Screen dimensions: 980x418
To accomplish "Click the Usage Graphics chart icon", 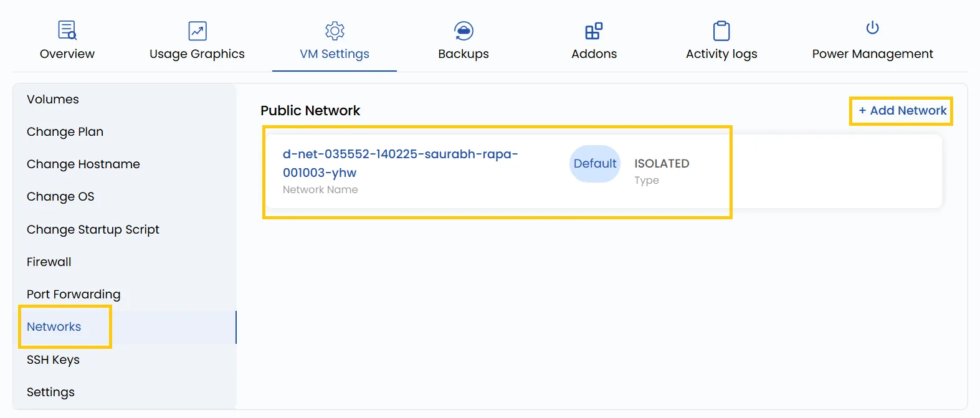I will pyautogui.click(x=197, y=31).
